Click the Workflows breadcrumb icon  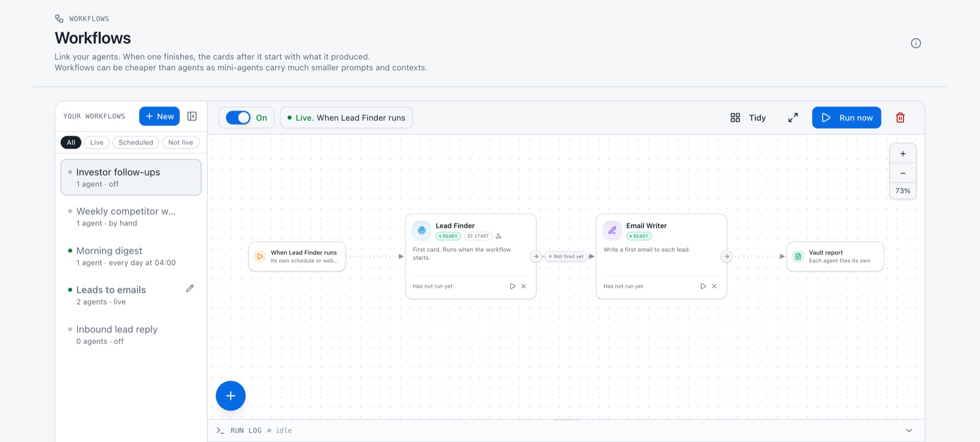click(x=59, y=19)
